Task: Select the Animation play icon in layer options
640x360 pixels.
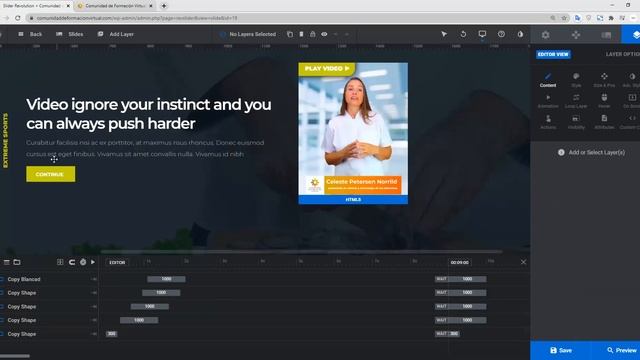Action: [548, 101]
